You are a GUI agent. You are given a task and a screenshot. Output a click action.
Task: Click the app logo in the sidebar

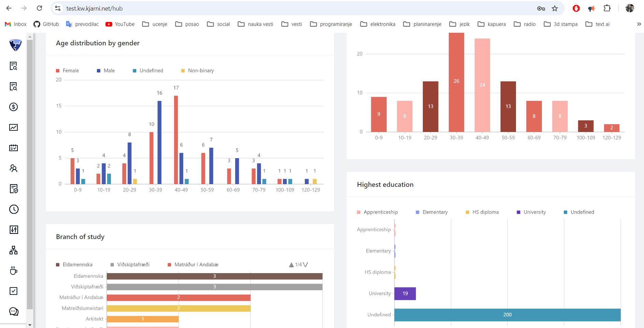[x=15, y=45]
